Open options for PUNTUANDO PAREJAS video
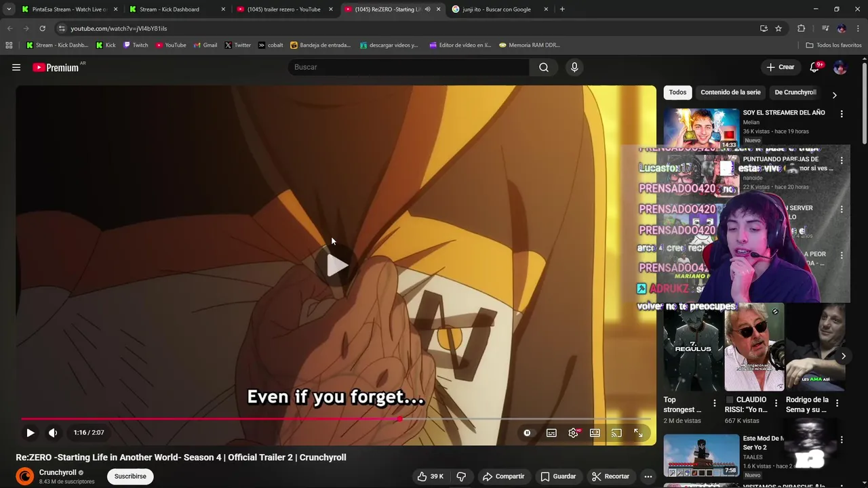868x488 pixels. [x=842, y=161]
